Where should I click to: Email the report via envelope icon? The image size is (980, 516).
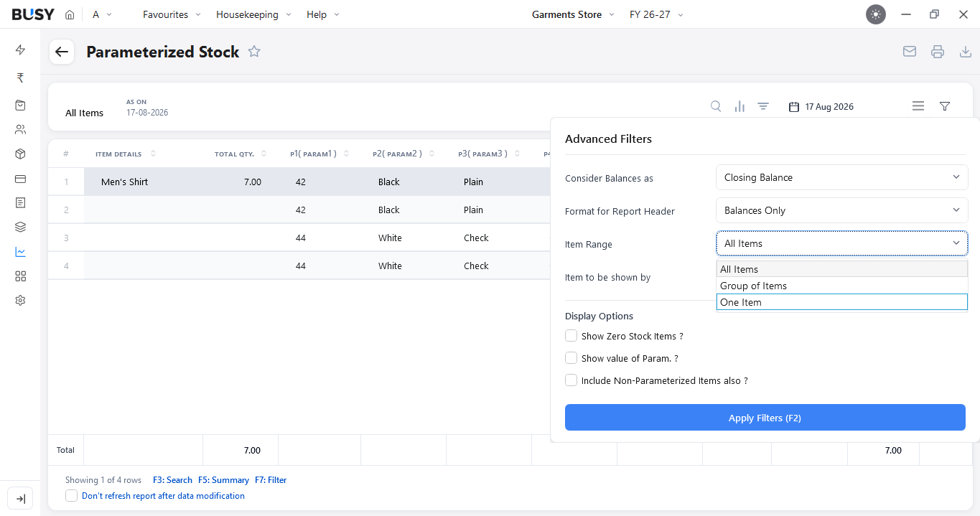(910, 52)
